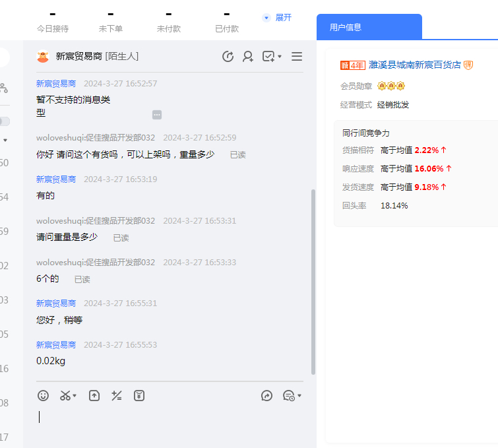498x448 pixels.
Task: Click sender name 新宸贸易商 above 0.02kg
Action: click(x=56, y=344)
